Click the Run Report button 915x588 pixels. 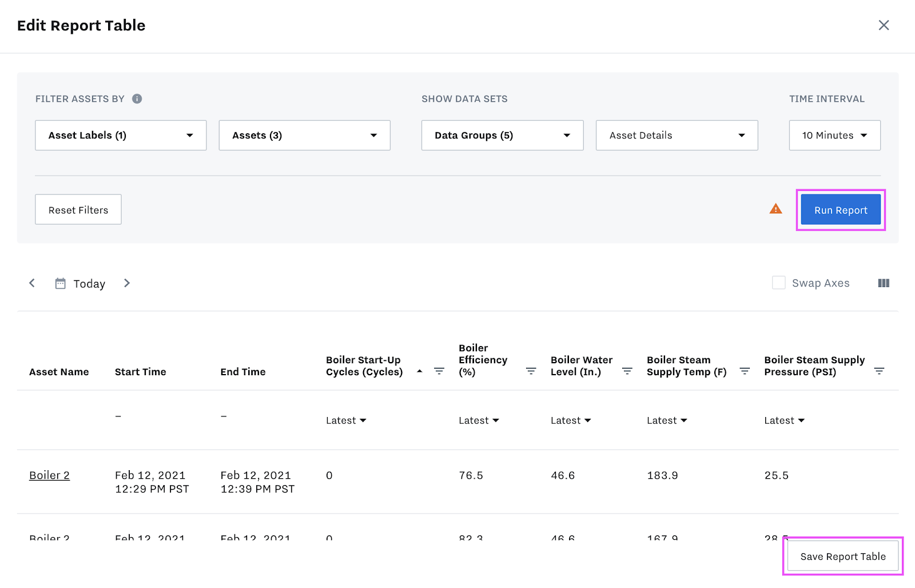pyautogui.click(x=841, y=210)
